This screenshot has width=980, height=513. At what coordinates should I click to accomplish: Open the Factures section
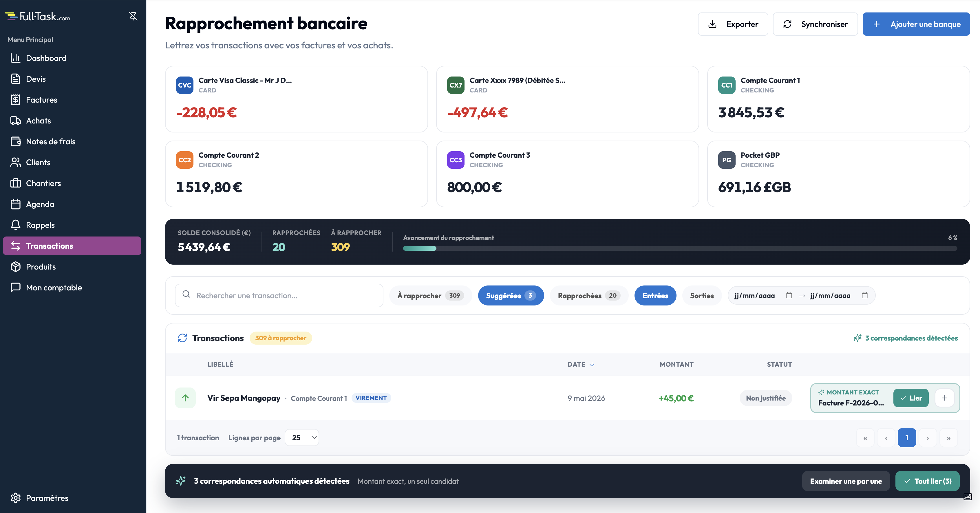pyautogui.click(x=72, y=100)
